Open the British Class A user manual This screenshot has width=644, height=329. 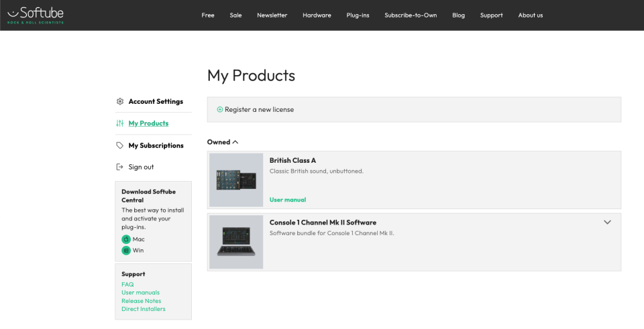pos(288,200)
